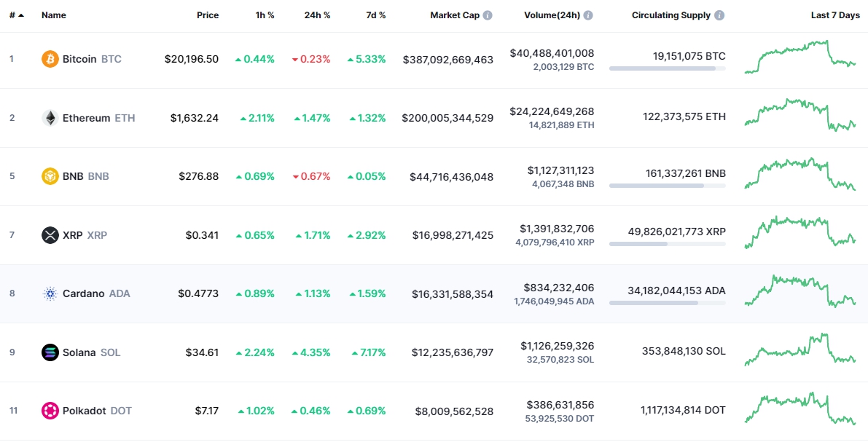Click the Bitcoin coin logo icon
Screen dimensions: 868x442
[x=50, y=59]
